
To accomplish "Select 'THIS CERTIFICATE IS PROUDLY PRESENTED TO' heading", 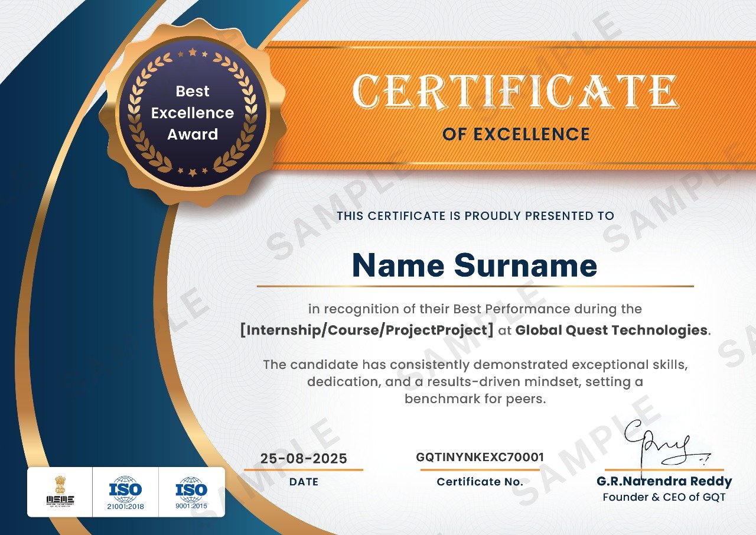I will 475,216.
